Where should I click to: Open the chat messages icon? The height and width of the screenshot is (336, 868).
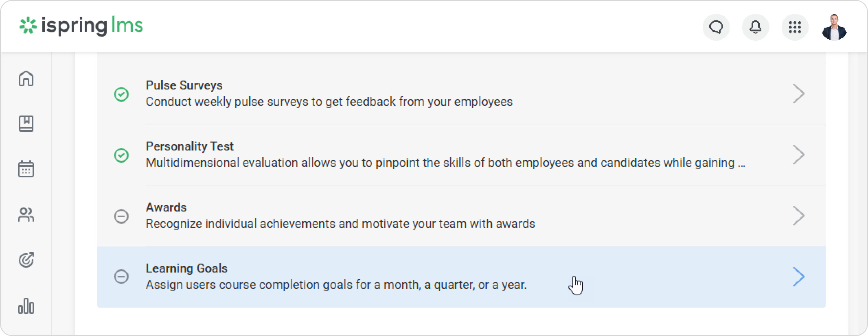716,27
